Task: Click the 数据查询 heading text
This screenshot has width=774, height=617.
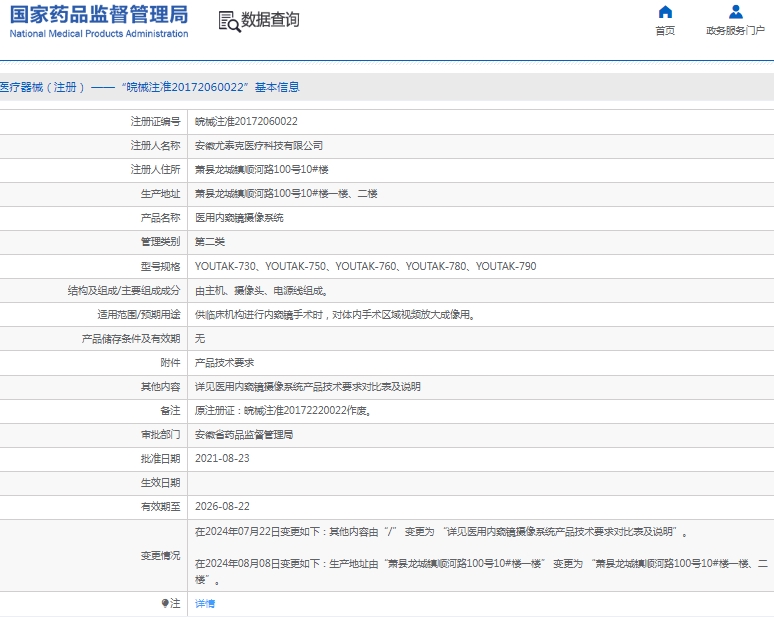Action: (x=270, y=20)
